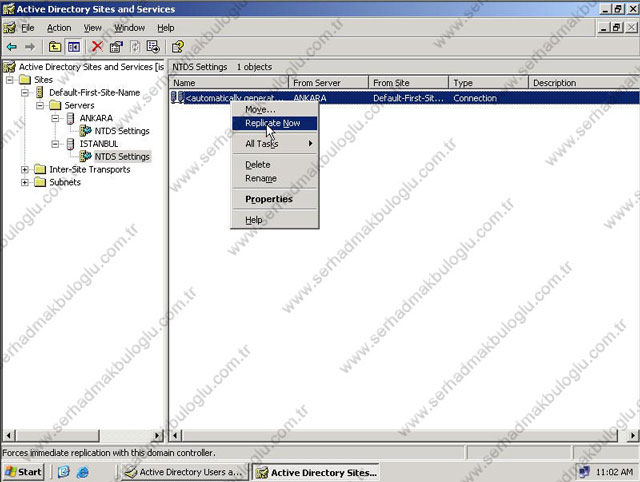The width and height of the screenshot is (640, 482).
Task: Choose Delete from context menu
Action: coord(275,165)
